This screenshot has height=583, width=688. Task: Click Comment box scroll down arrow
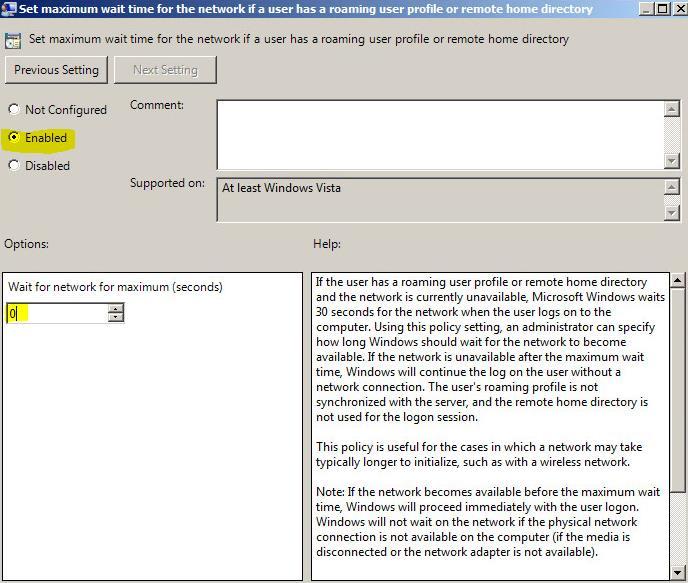click(671, 161)
